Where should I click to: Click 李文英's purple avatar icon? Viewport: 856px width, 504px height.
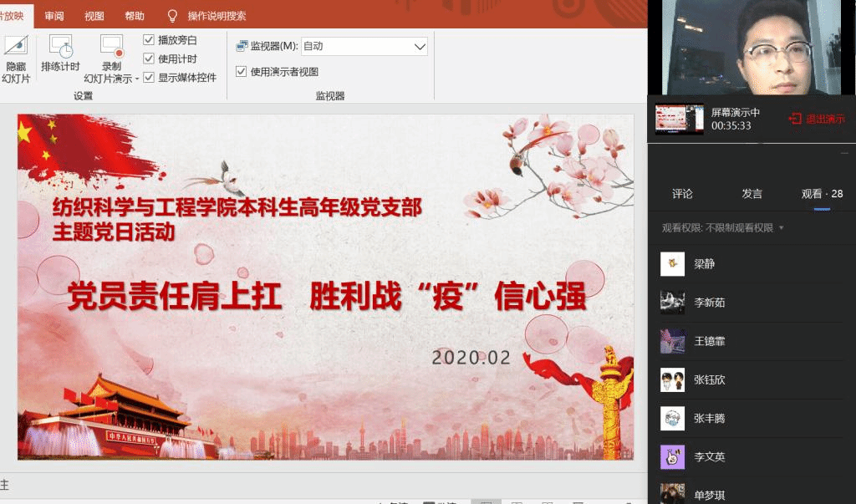(x=672, y=457)
